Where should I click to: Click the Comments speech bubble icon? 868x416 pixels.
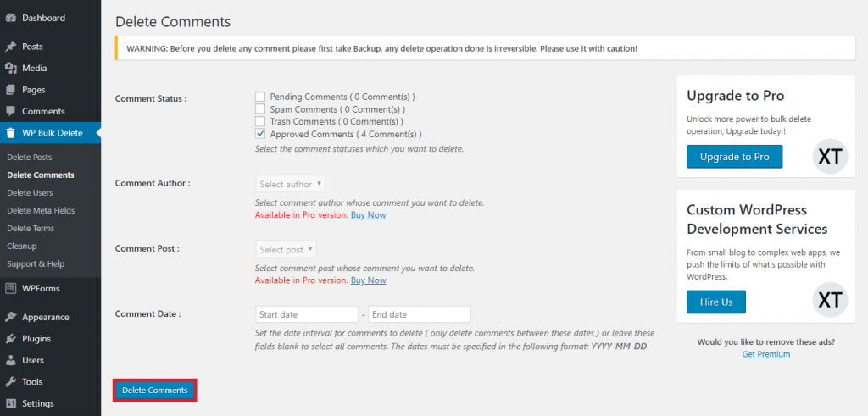tap(10, 112)
